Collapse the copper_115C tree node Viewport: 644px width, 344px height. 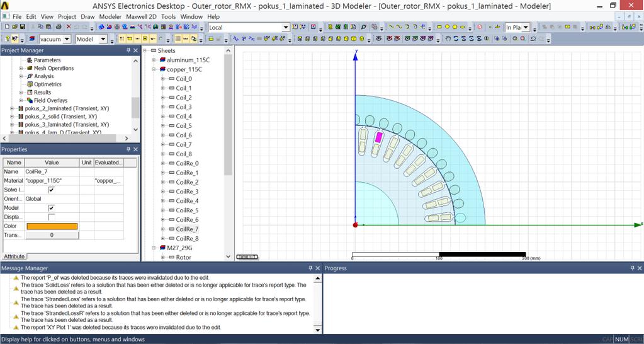(x=154, y=69)
